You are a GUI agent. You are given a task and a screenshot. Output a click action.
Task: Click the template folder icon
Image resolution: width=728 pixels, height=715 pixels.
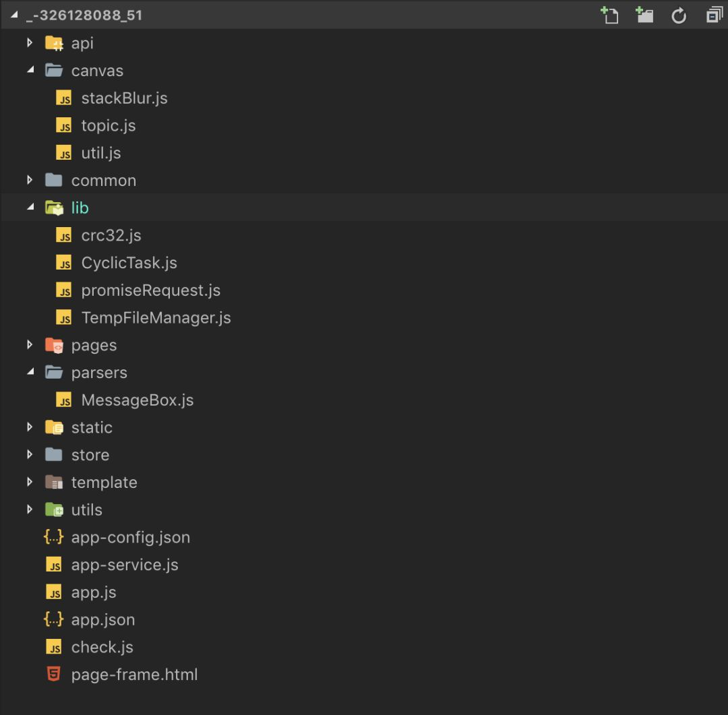point(54,482)
